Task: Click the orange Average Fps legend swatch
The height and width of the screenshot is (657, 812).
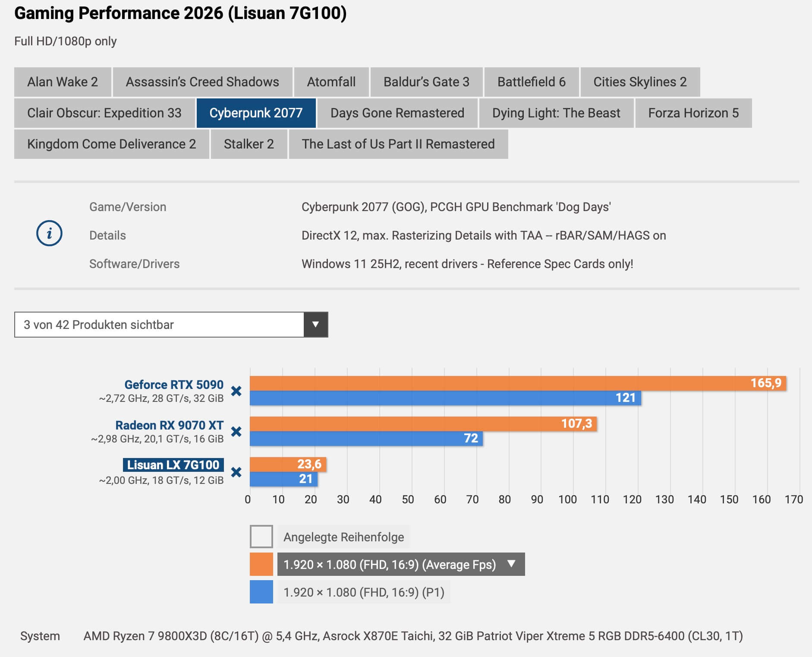Action: click(261, 564)
